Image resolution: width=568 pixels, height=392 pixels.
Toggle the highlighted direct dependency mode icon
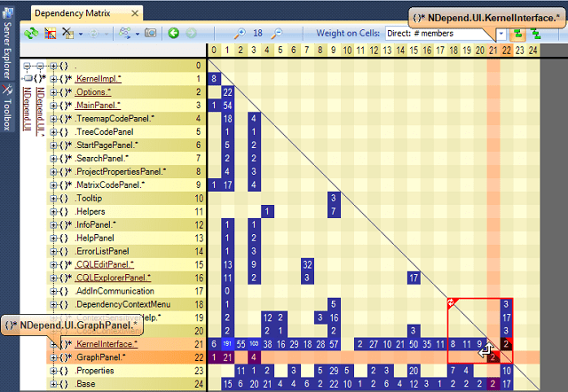click(x=518, y=34)
